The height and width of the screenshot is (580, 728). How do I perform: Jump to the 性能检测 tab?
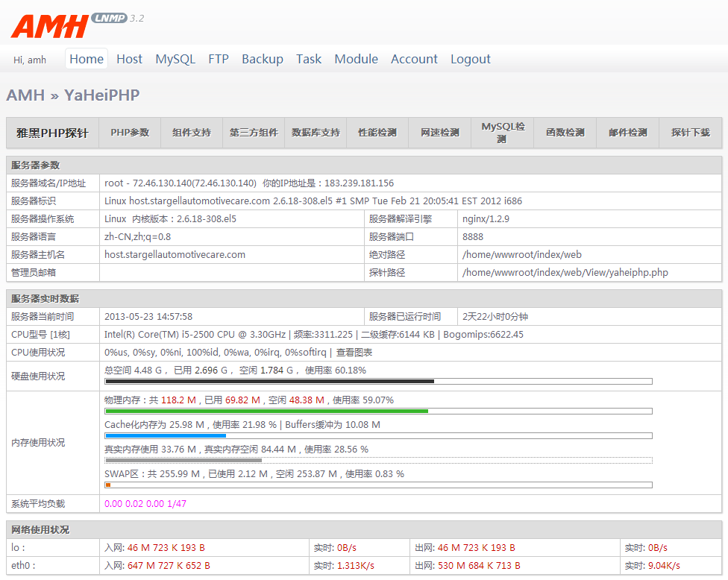click(x=377, y=133)
